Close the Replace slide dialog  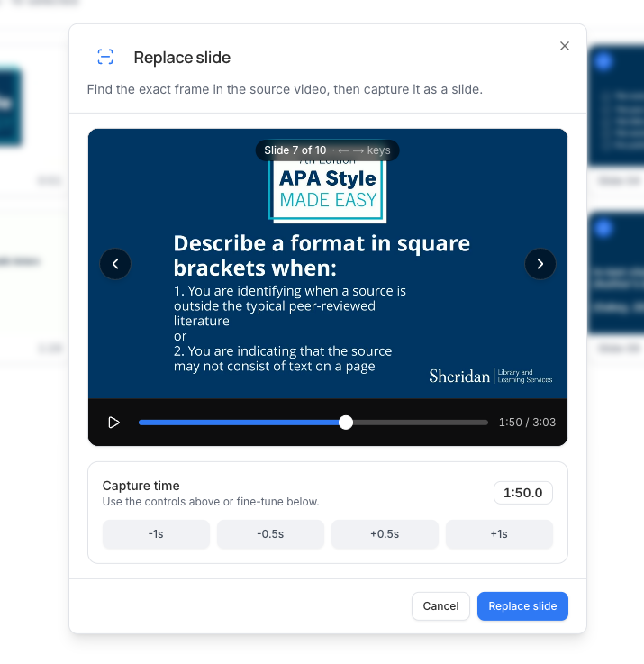(565, 46)
